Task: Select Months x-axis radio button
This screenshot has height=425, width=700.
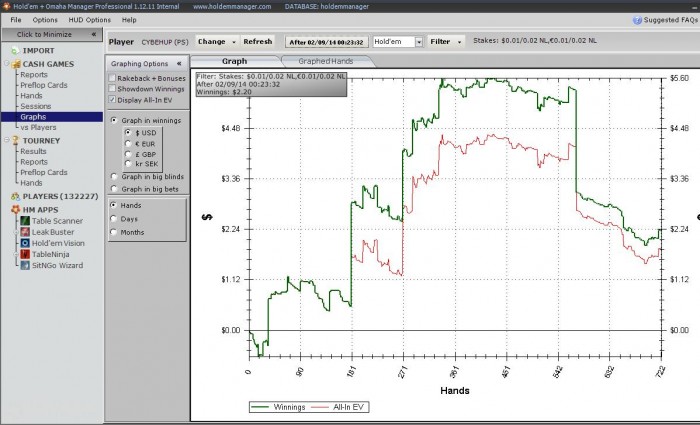Action: [x=113, y=232]
